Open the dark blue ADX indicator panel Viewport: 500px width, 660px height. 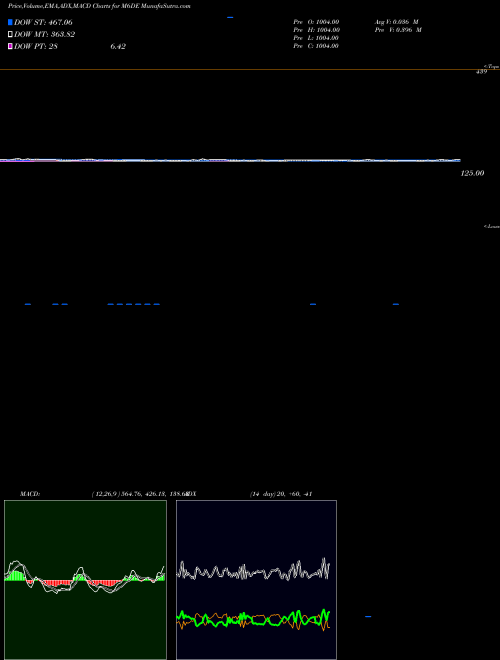coord(256,580)
